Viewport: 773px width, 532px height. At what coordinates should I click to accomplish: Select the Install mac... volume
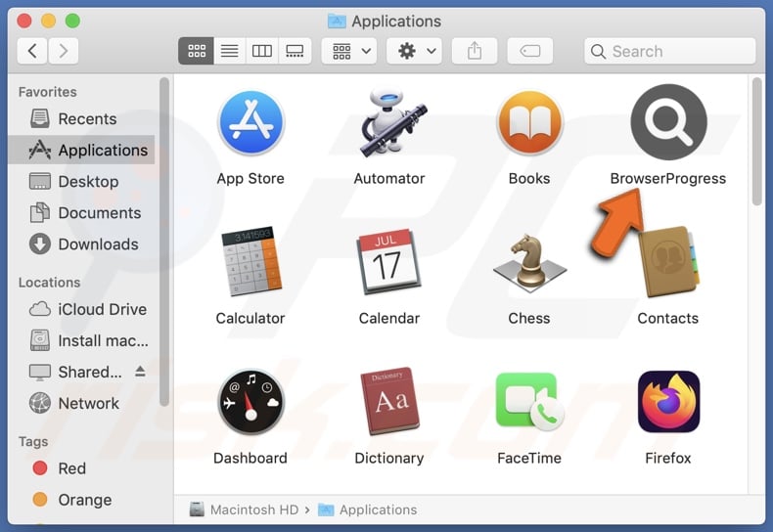point(81,340)
